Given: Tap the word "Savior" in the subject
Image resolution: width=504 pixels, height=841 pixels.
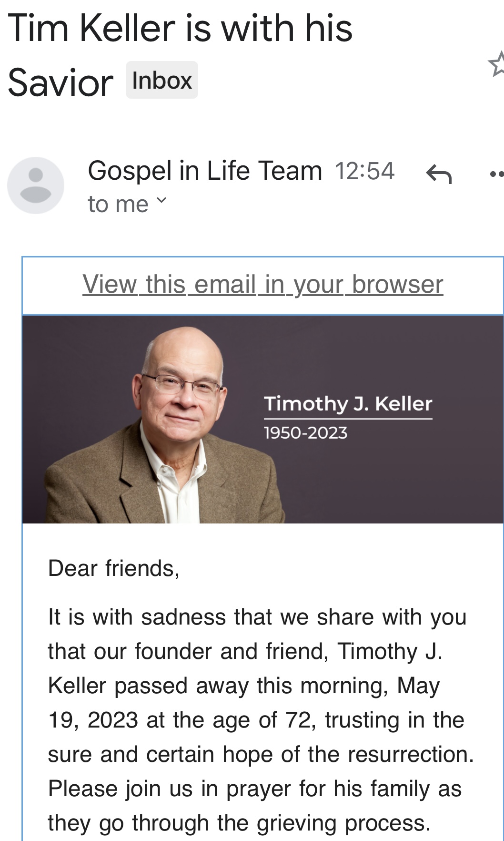Looking at the screenshot, I should (60, 82).
